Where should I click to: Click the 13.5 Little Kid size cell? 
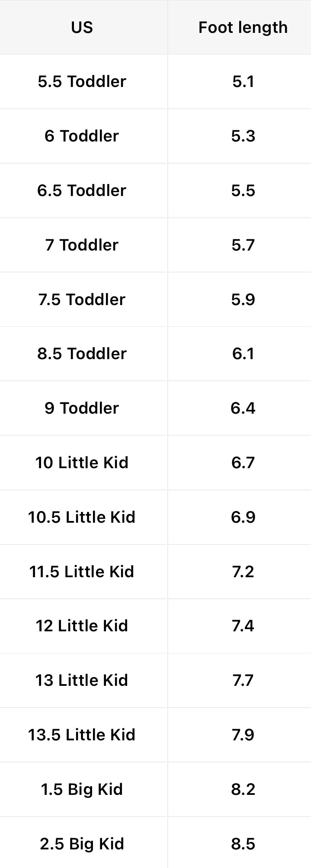pyautogui.click(x=82, y=735)
